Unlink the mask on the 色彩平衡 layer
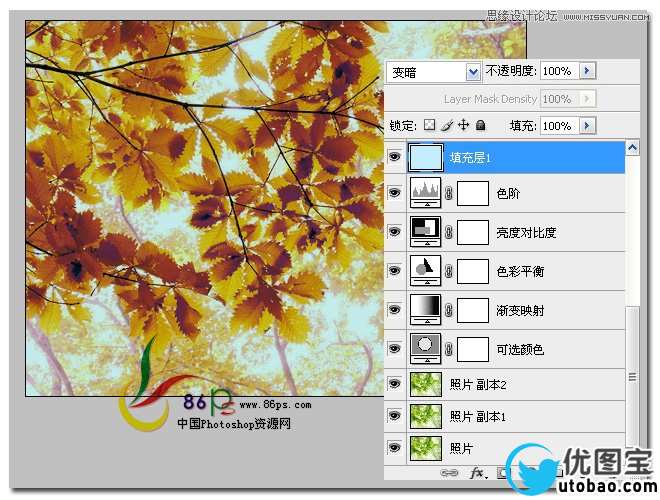The width and height of the screenshot is (660, 500). point(449,271)
